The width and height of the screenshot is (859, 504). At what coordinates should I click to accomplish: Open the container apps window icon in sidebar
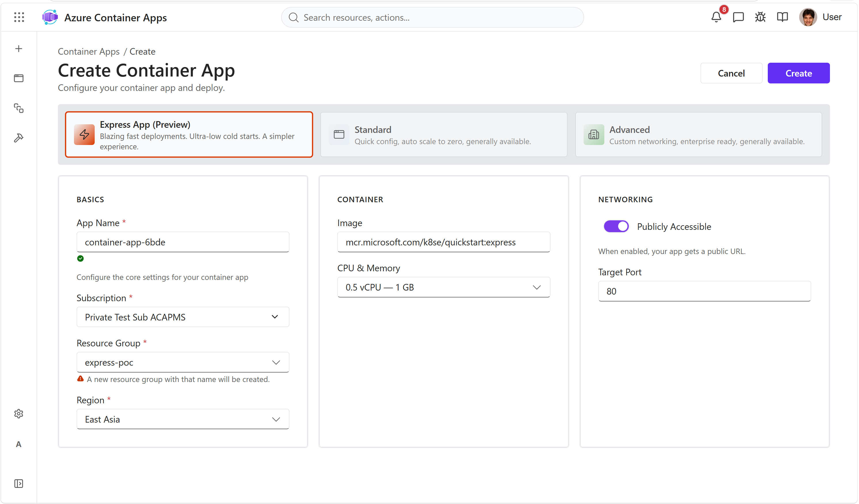pos(19,78)
